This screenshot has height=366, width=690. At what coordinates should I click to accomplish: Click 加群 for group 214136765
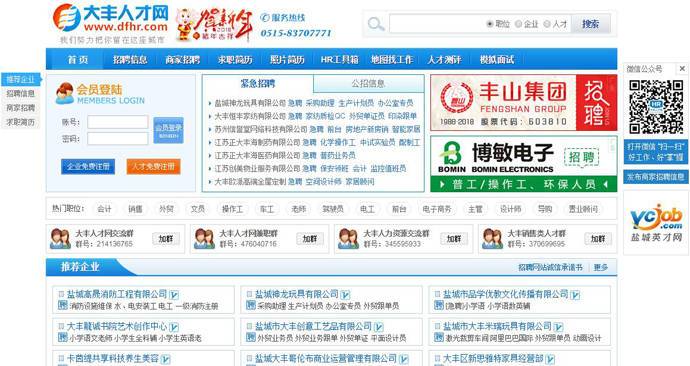(166, 239)
